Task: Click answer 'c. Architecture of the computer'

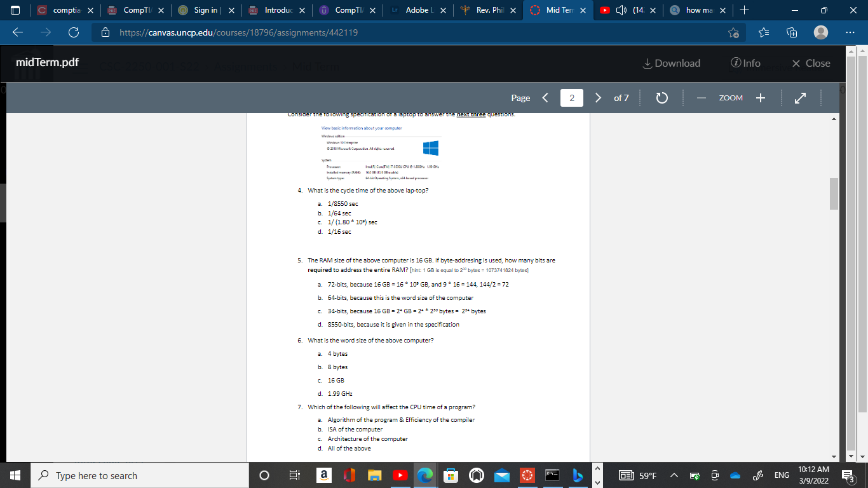Action: pyautogui.click(x=362, y=439)
